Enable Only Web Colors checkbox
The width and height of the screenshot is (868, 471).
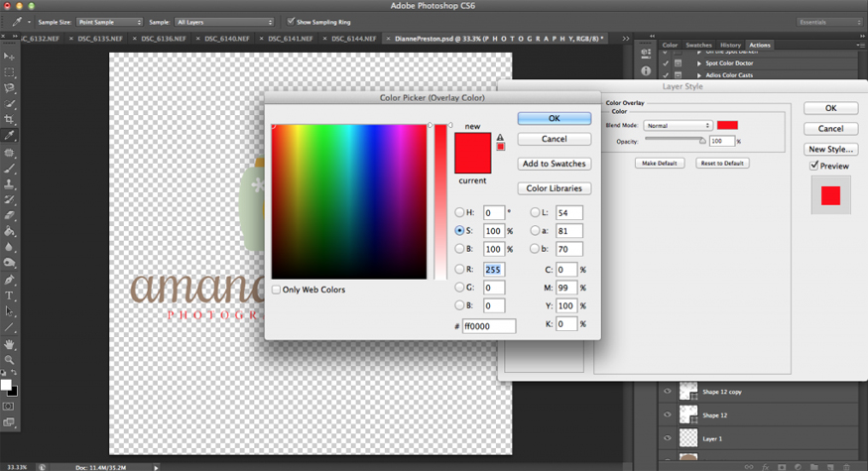point(276,290)
